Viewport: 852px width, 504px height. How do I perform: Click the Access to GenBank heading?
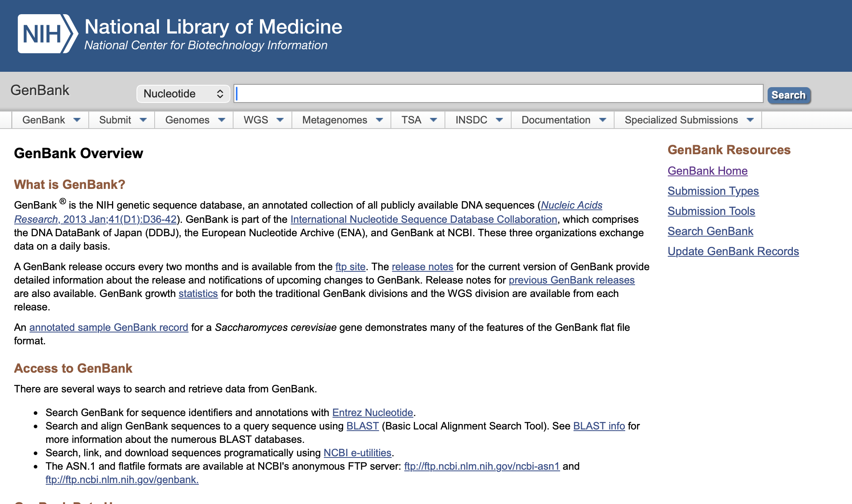tap(73, 368)
